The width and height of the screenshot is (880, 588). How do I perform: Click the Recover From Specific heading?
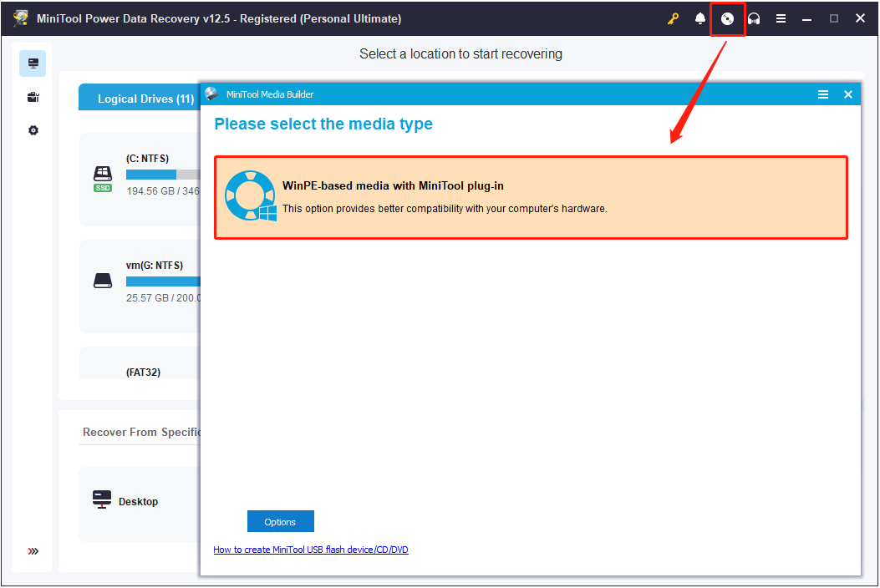pos(141,432)
